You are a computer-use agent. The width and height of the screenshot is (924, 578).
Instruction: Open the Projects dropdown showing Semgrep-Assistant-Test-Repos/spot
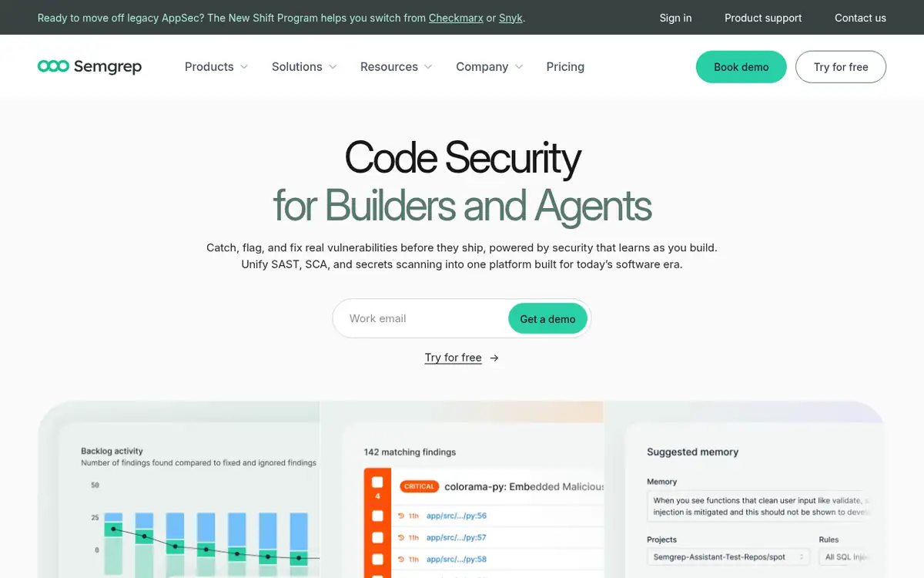coord(728,556)
